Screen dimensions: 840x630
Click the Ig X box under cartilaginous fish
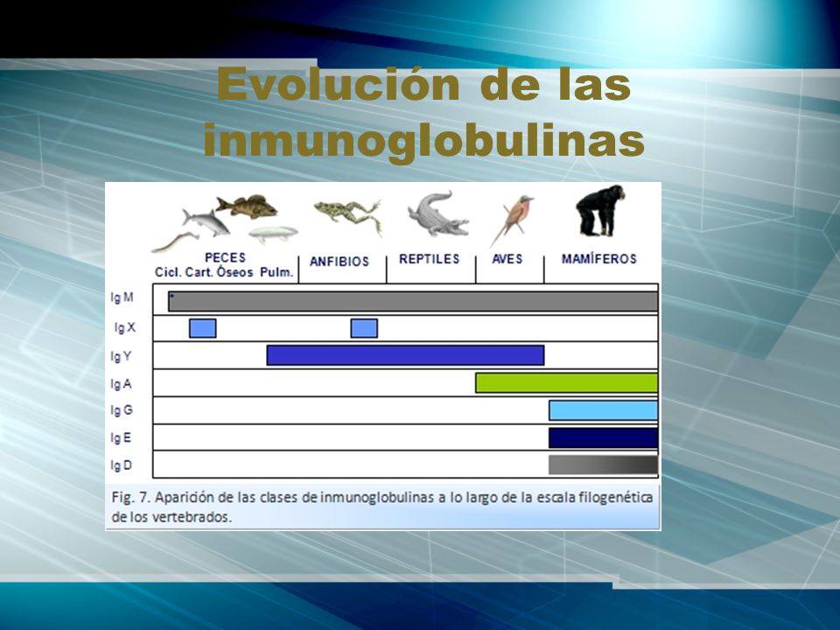coord(202,328)
